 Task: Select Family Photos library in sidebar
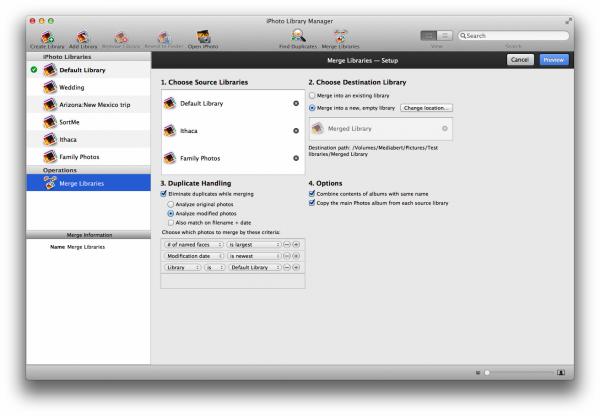tap(88, 157)
